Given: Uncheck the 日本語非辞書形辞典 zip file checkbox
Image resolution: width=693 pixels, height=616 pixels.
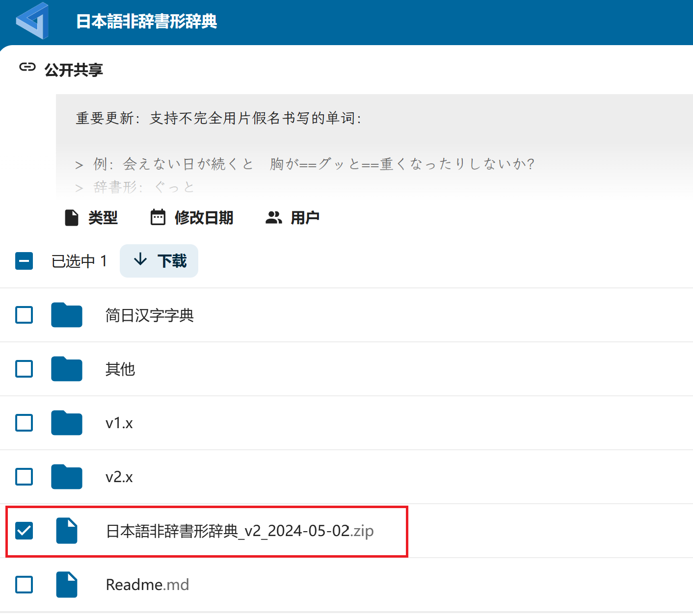Looking at the screenshot, I should (24, 531).
